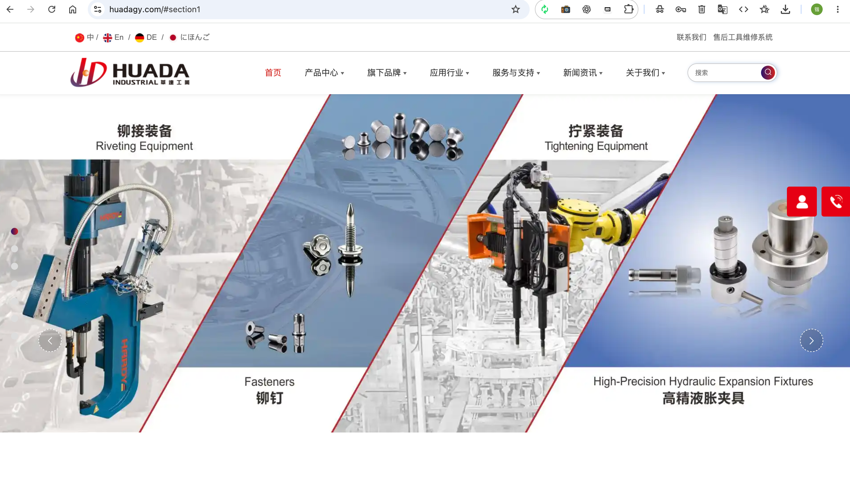Expand the 新闻资讯 dropdown menu

583,73
